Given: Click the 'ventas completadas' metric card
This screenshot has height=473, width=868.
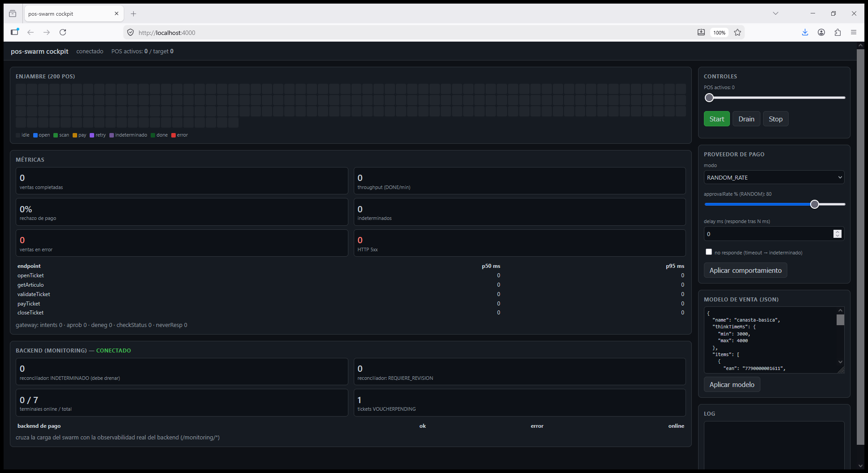Looking at the screenshot, I should 182,181.
